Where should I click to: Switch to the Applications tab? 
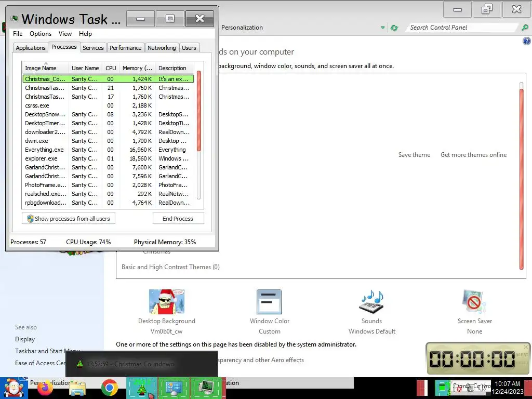[x=31, y=48]
